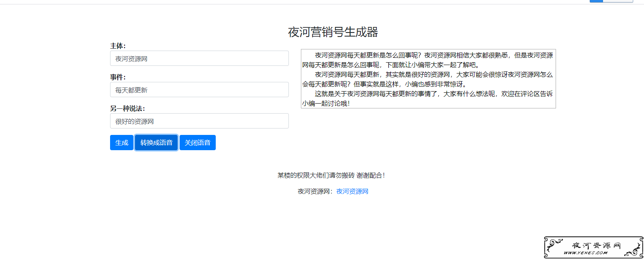Click the generated article text box

pos(428,79)
